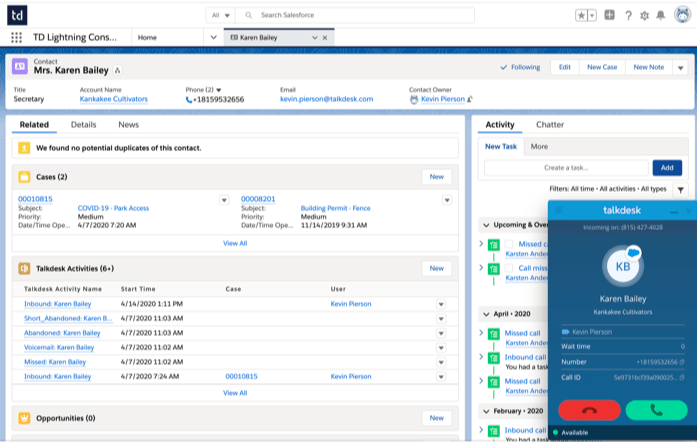Image resolution: width=697 pixels, height=442 pixels.
Task: Click the Talkdesk td logo
Action: (17, 16)
